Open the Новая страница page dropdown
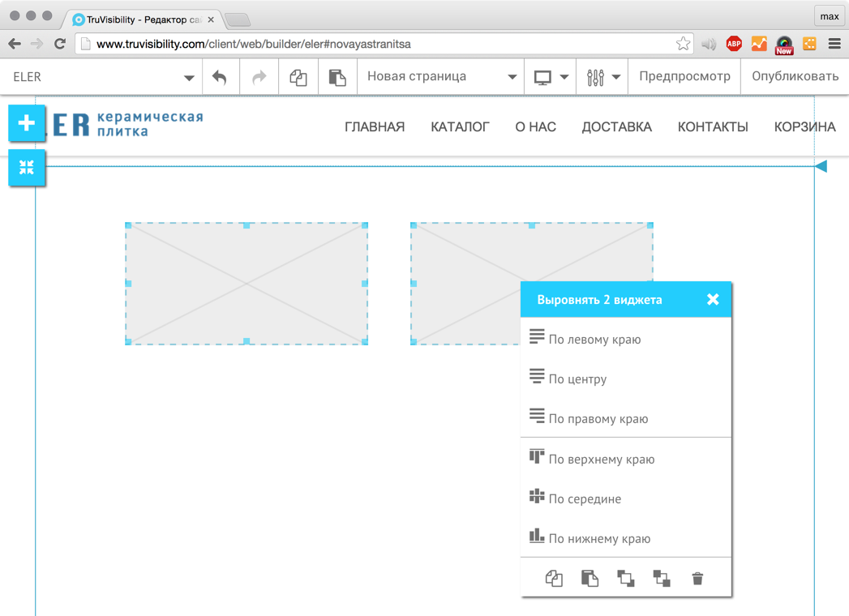This screenshot has height=616, width=849. pyautogui.click(x=441, y=77)
